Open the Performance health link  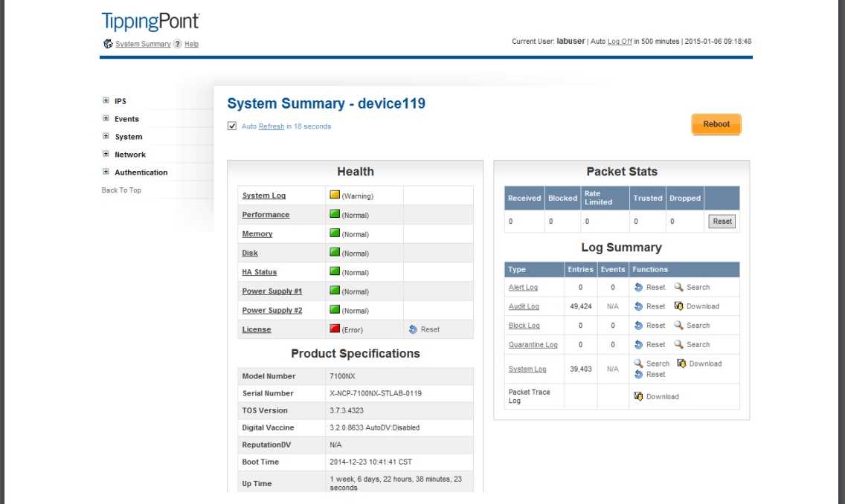(266, 214)
